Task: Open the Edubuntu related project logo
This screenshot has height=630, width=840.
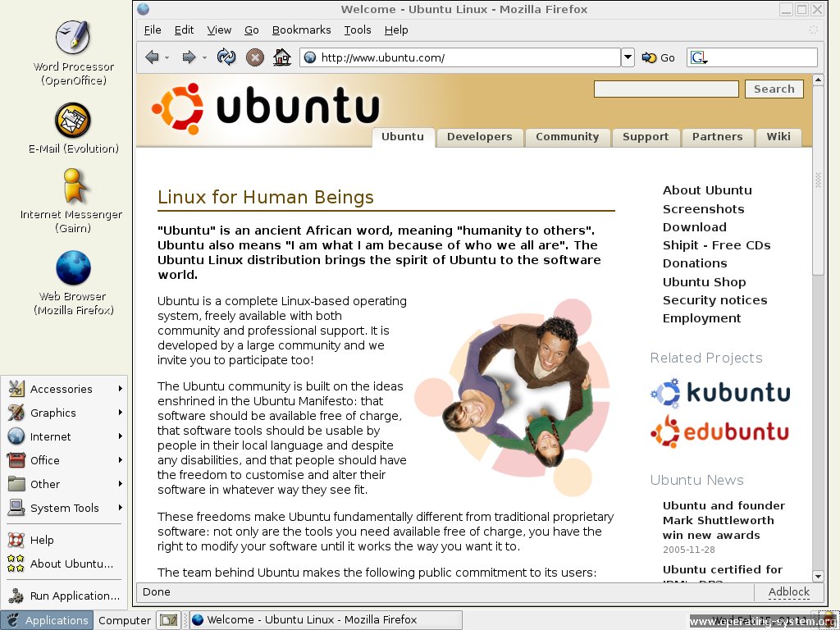Action: coord(720,431)
